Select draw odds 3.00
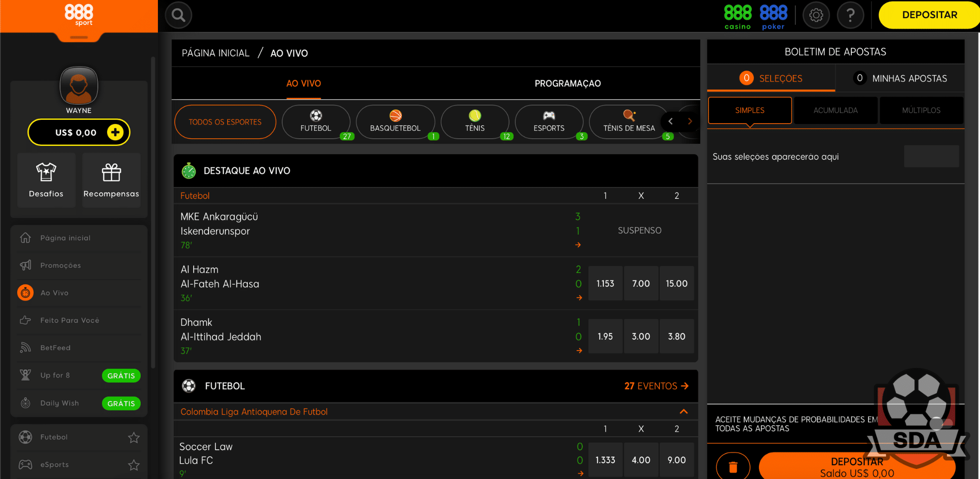980x479 pixels. click(x=641, y=336)
